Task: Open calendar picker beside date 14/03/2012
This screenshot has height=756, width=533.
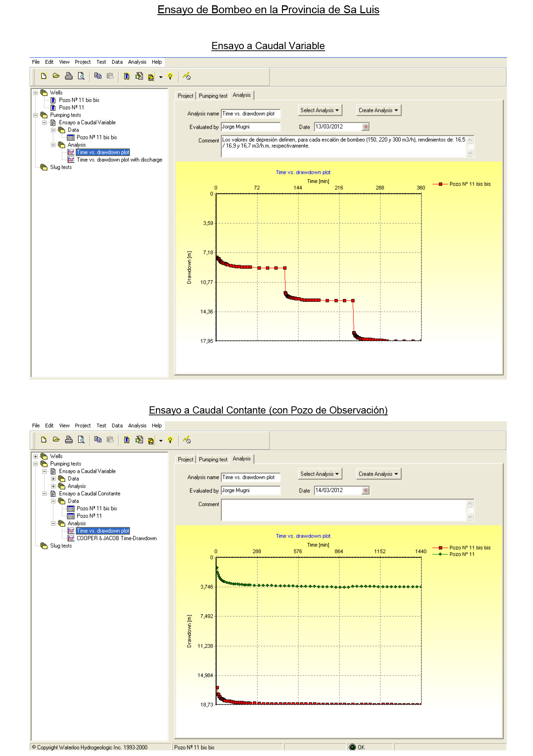Action: coord(366,491)
